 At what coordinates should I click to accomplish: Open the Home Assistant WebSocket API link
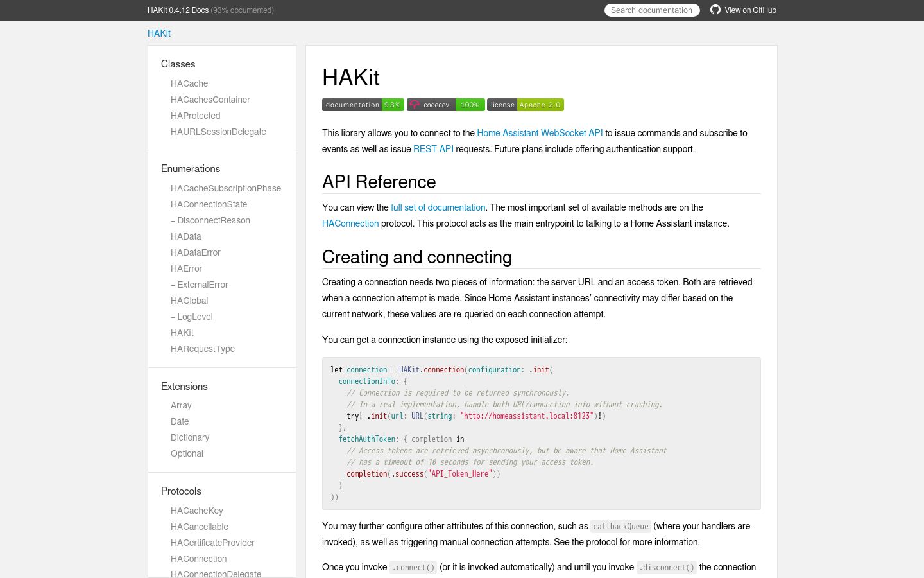540,133
